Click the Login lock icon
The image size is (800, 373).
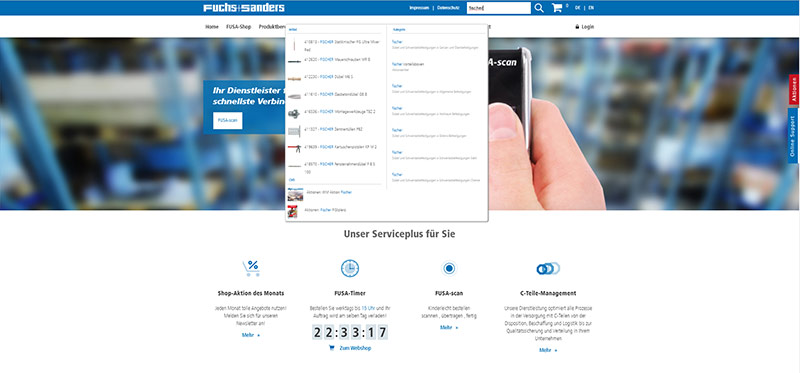[577, 27]
